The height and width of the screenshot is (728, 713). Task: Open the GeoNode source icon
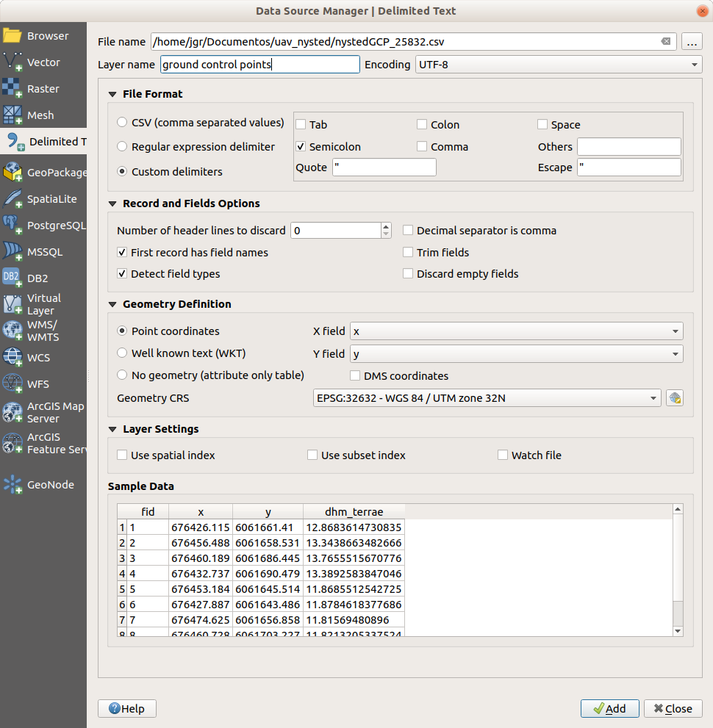pos(12,485)
